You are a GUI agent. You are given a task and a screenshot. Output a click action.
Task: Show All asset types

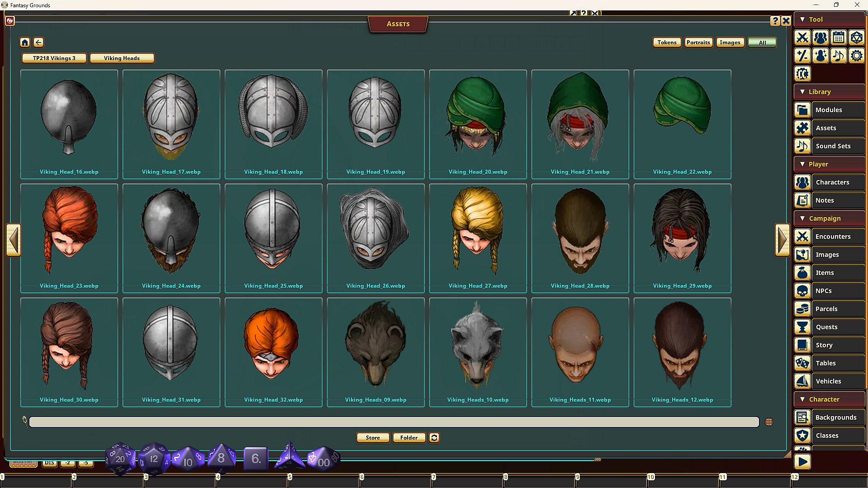coord(762,43)
